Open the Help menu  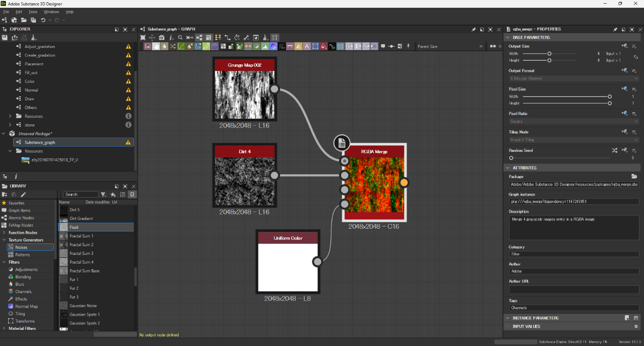[x=69, y=12]
